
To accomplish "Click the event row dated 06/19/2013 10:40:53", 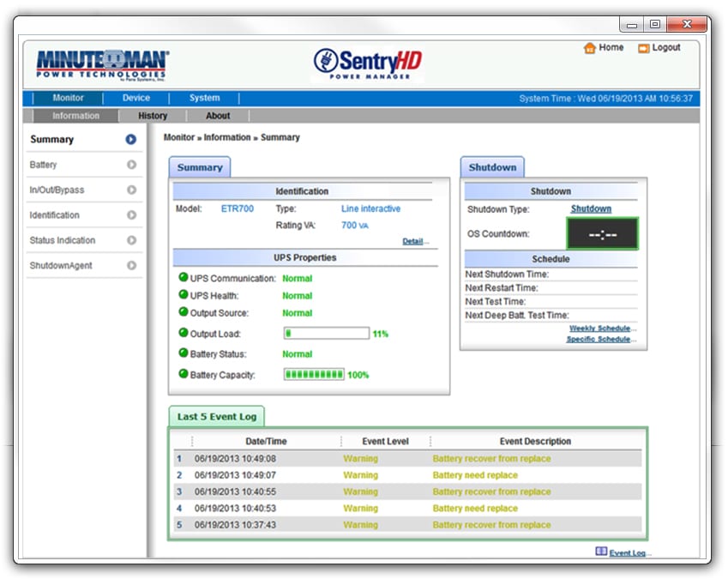I will 407,508.
